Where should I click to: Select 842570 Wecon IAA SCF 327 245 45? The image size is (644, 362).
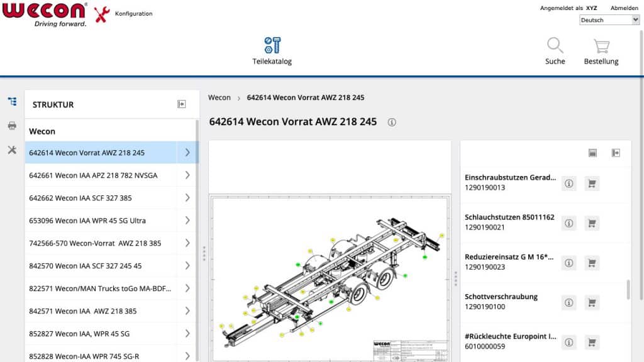[101, 266]
